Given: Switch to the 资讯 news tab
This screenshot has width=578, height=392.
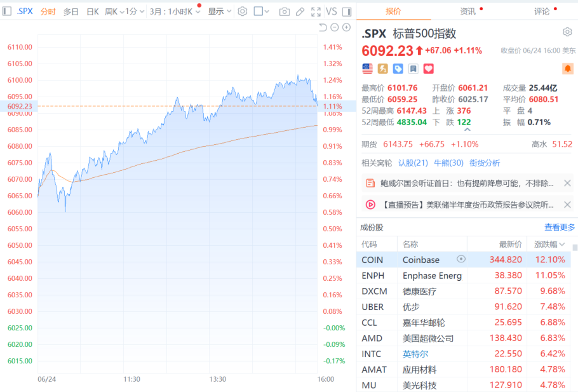Looking at the screenshot, I should coord(467,11).
